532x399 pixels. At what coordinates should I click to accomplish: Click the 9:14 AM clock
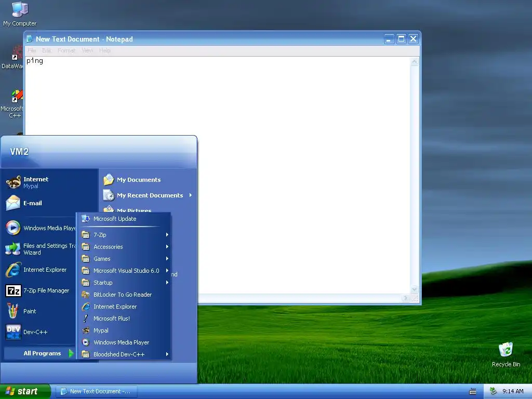pos(513,391)
